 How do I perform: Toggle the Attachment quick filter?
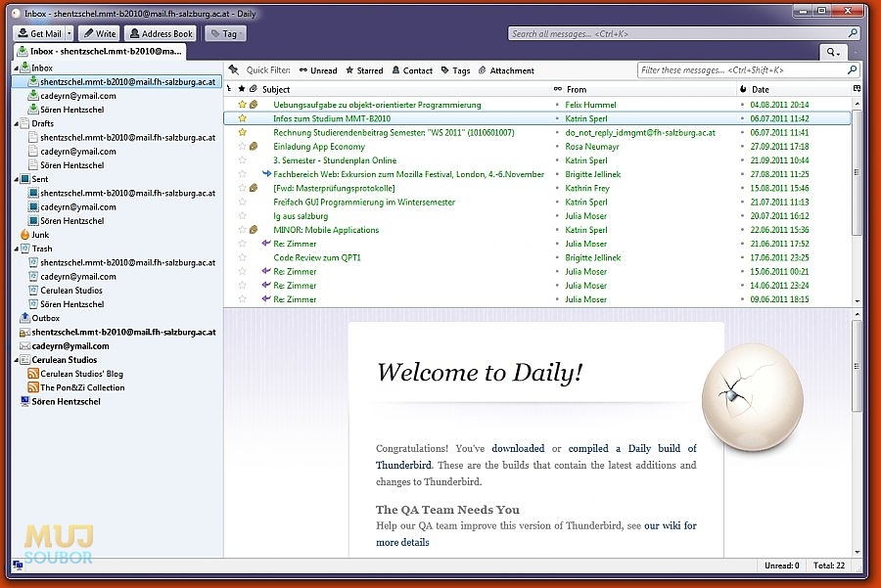[x=506, y=70]
